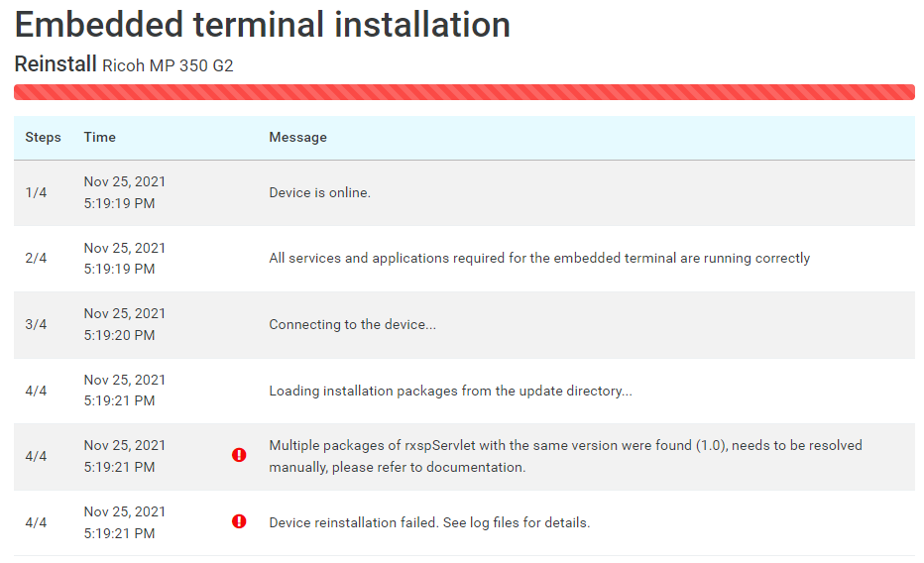This screenshot has width=924, height=563.
Task: Click the error icon beside the rxspServlet message
Action: click(x=239, y=455)
